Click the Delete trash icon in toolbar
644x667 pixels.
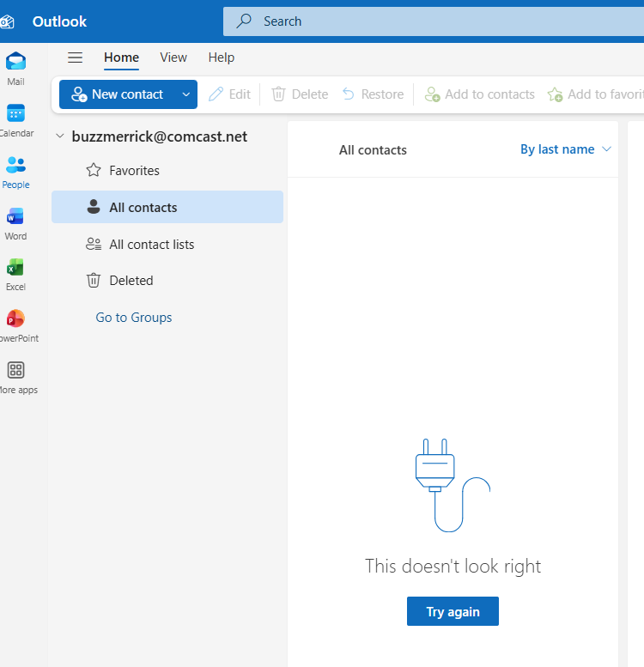point(278,94)
